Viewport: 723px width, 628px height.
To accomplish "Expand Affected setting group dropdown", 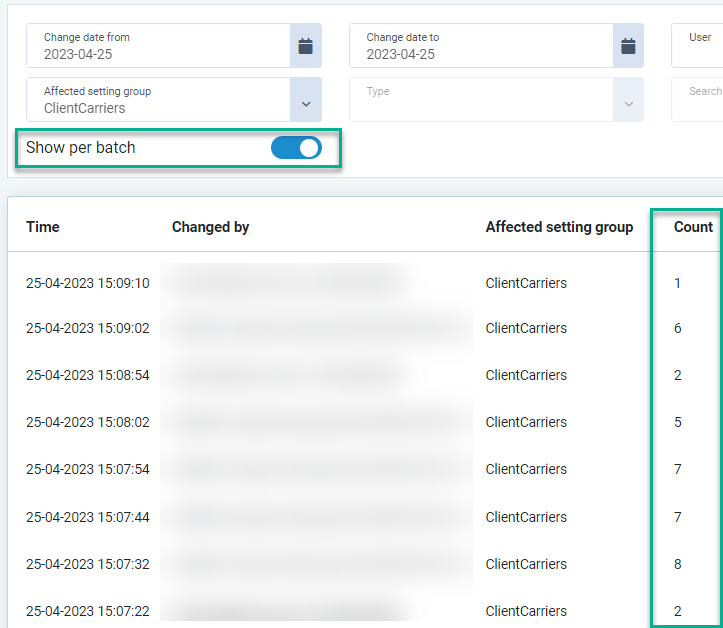I will click(x=306, y=100).
